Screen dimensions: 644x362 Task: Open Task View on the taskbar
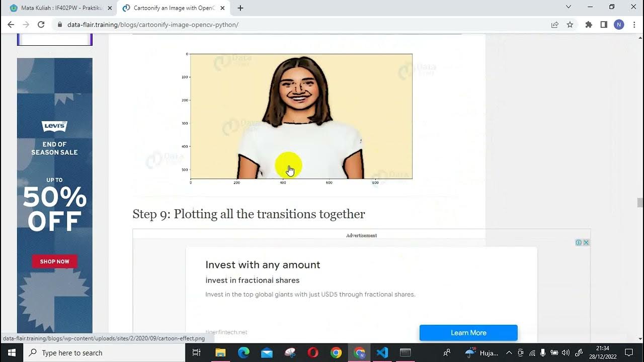[x=197, y=352]
